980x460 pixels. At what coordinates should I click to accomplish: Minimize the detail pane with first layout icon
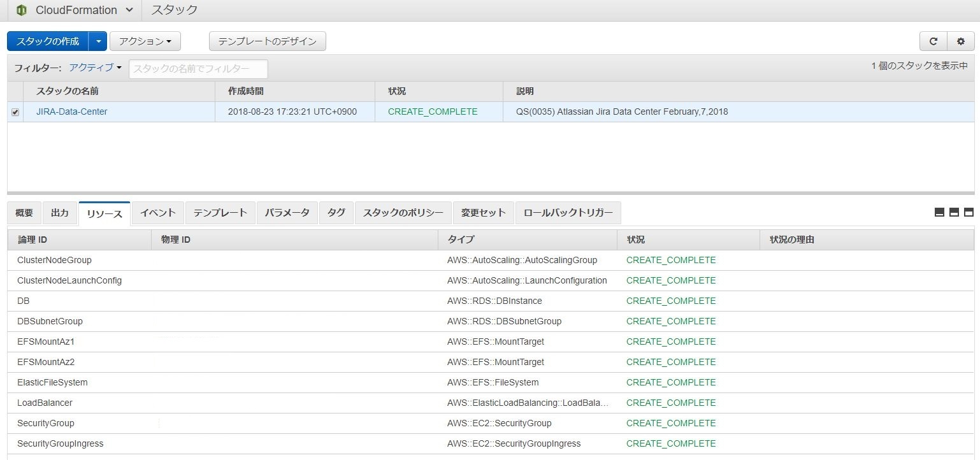[939, 212]
